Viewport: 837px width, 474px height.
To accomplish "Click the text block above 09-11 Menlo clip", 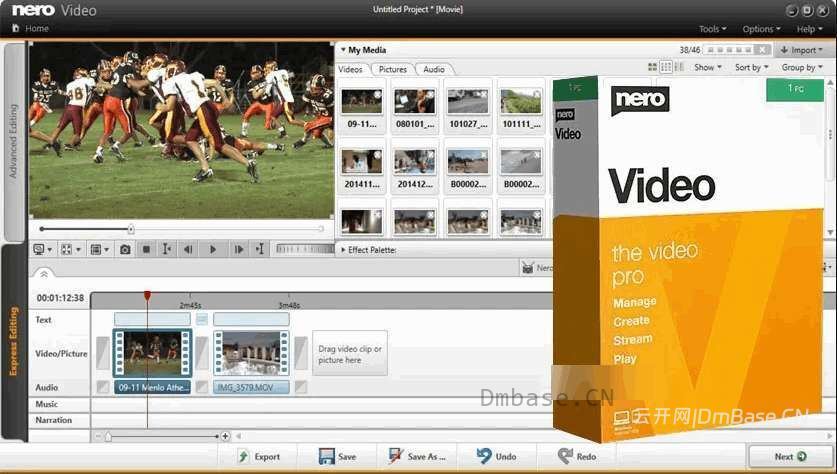I will click(152, 319).
